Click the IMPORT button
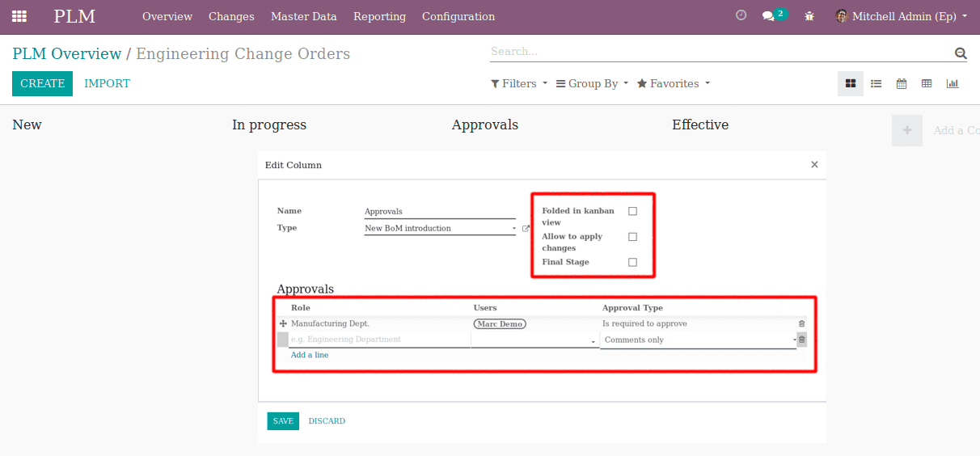This screenshot has width=980, height=456. click(x=107, y=83)
